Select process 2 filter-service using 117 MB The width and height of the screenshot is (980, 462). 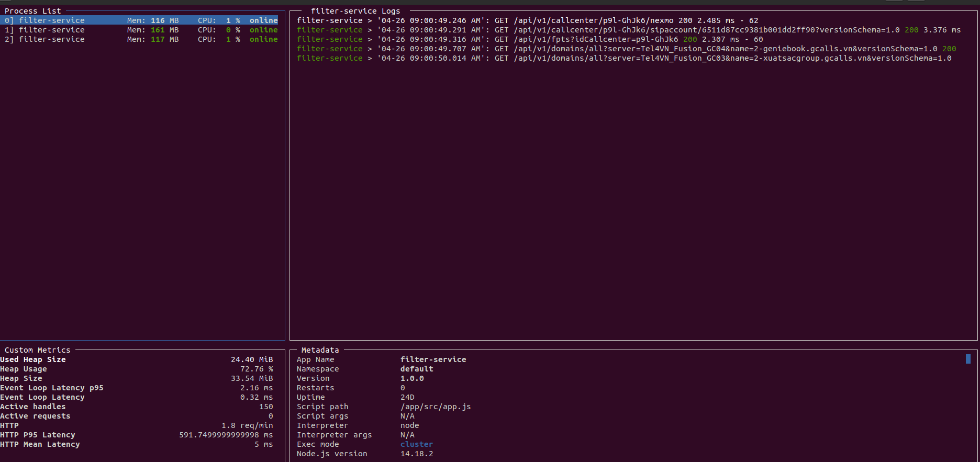(x=141, y=39)
